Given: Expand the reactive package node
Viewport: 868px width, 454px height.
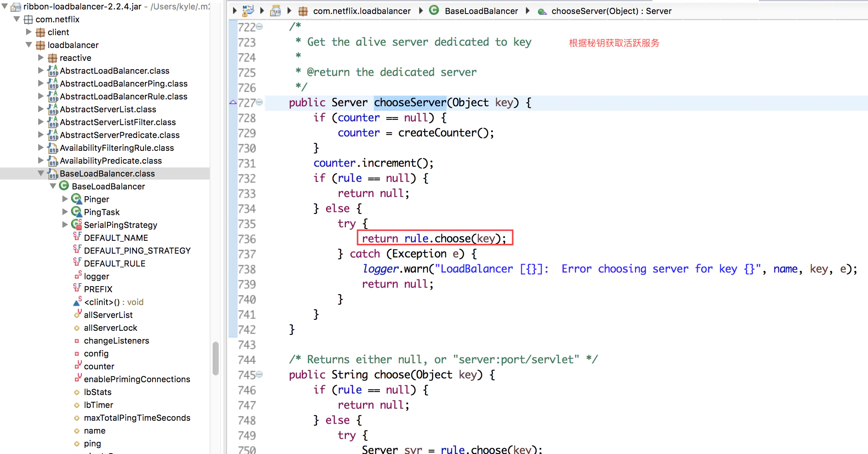Looking at the screenshot, I should point(41,57).
